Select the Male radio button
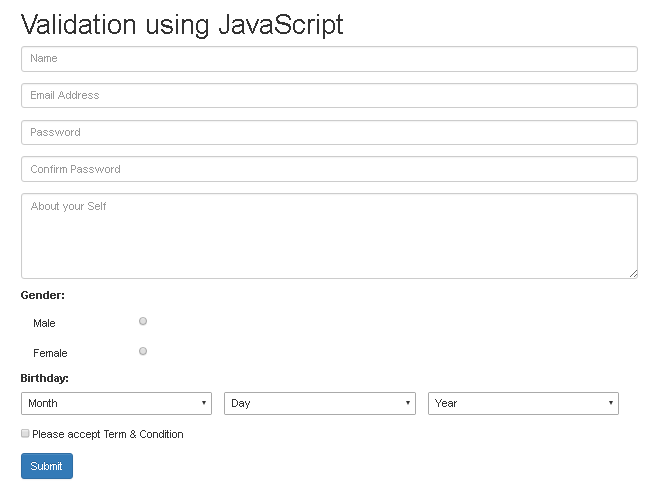 click(x=143, y=321)
